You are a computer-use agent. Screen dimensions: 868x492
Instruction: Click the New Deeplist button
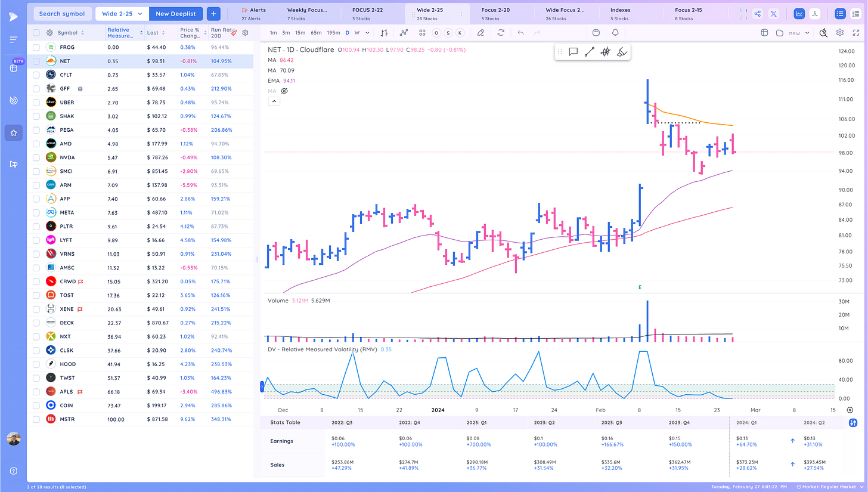(176, 13)
